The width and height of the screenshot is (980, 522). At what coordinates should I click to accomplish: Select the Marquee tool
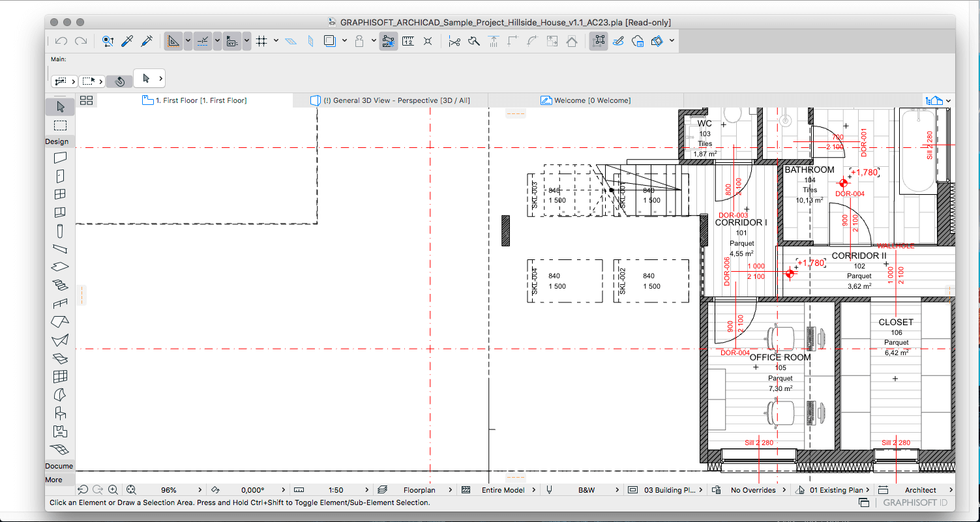click(x=60, y=125)
